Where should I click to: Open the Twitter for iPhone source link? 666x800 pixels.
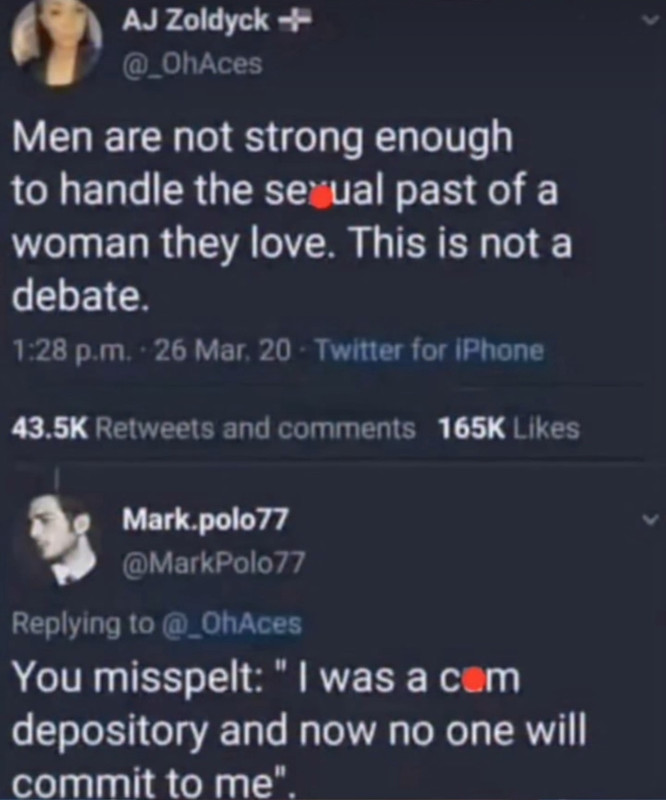coord(430,351)
